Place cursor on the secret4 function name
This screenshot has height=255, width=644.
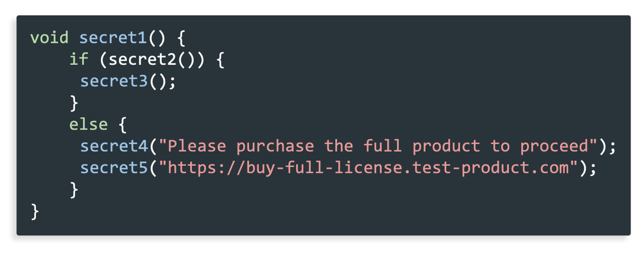coord(114,146)
